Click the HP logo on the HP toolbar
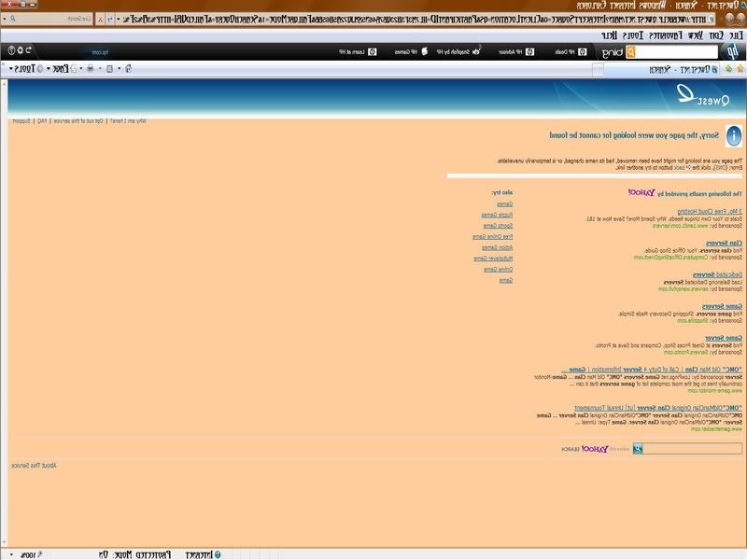This screenshot has width=747, height=560. click(733, 52)
